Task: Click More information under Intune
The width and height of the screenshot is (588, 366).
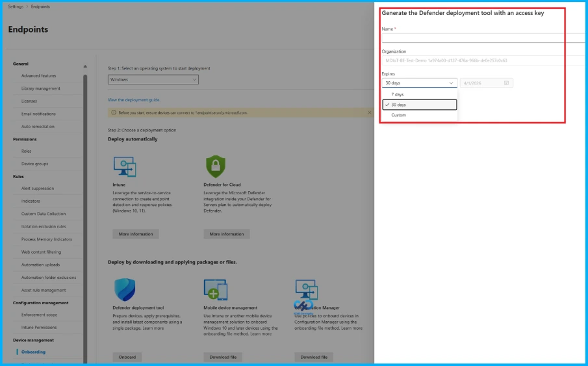Action: (136, 234)
